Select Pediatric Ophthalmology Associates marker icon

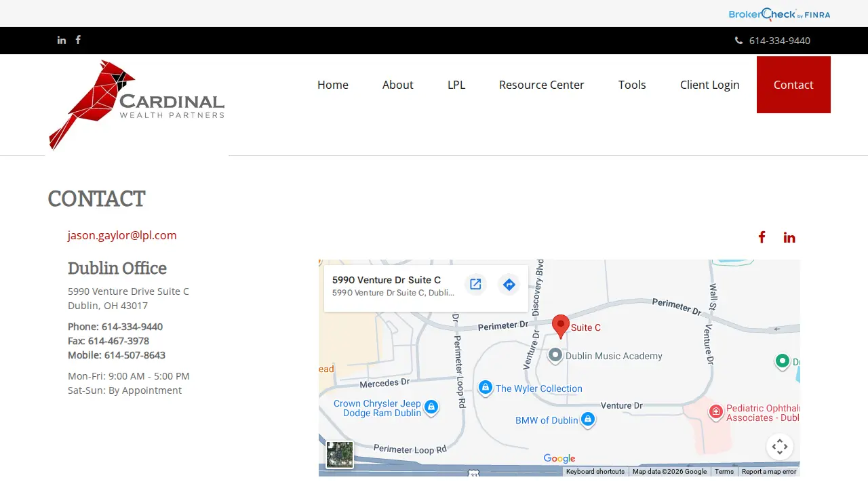715,411
